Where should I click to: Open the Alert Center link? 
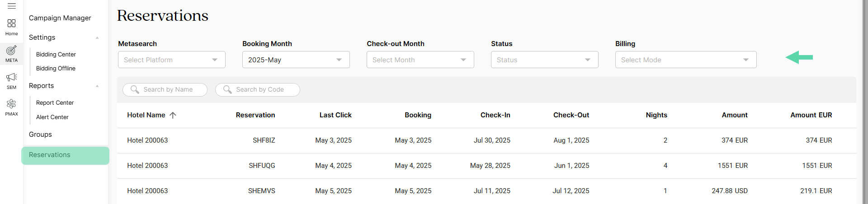(52, 117)
